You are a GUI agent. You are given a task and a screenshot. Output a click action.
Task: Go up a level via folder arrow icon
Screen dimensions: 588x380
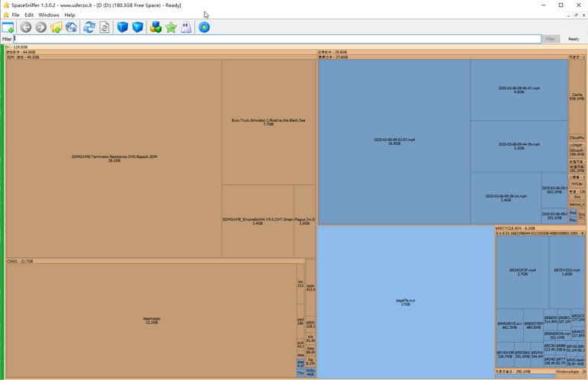[x=56, y=27]
